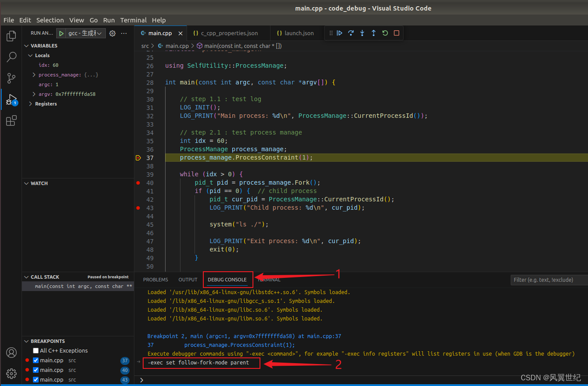
Task: Click the src breadcrumb segment
Action: pyautogui.click(x=145, y=46)
